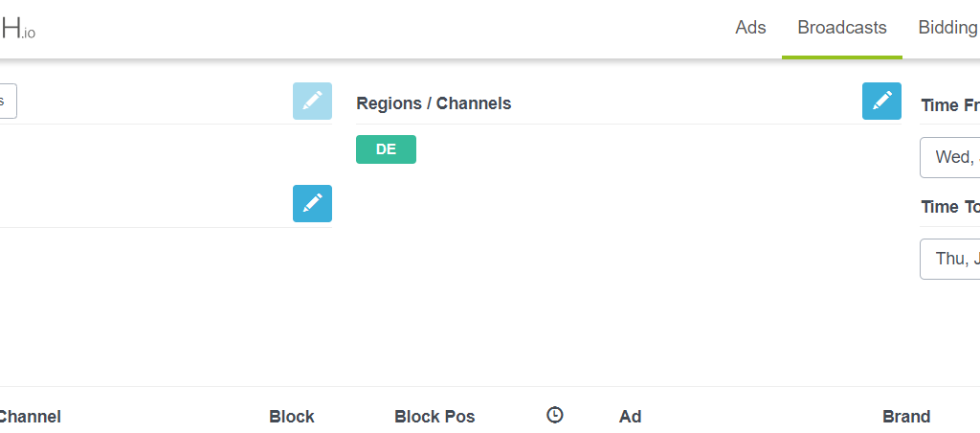Sort table by Brand column header
980x433 pixels.
coord(906,417)
